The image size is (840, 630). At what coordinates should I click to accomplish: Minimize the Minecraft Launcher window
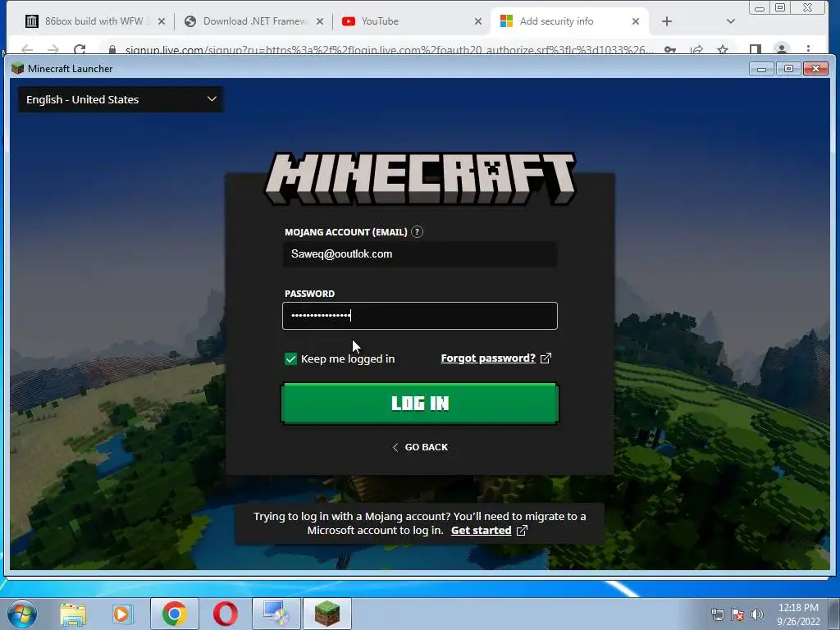[761, 69]
